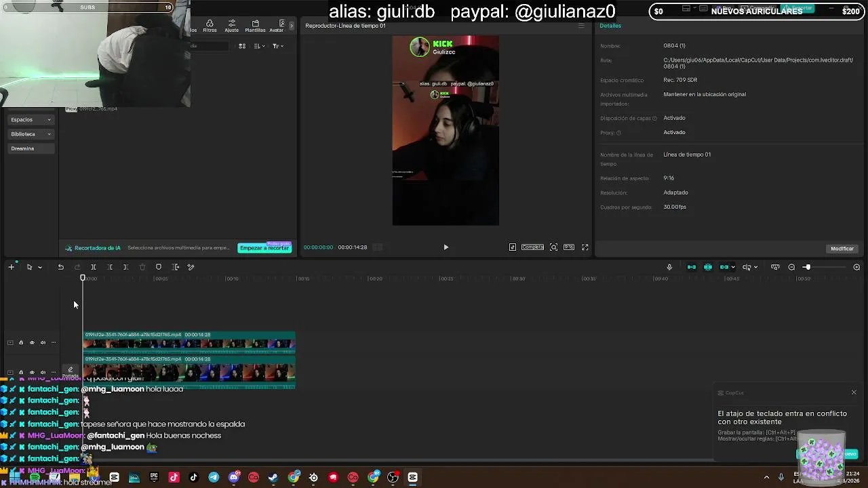868x488 pixels.
Task: Toggle main track magnet
Action: click(692, 267)
